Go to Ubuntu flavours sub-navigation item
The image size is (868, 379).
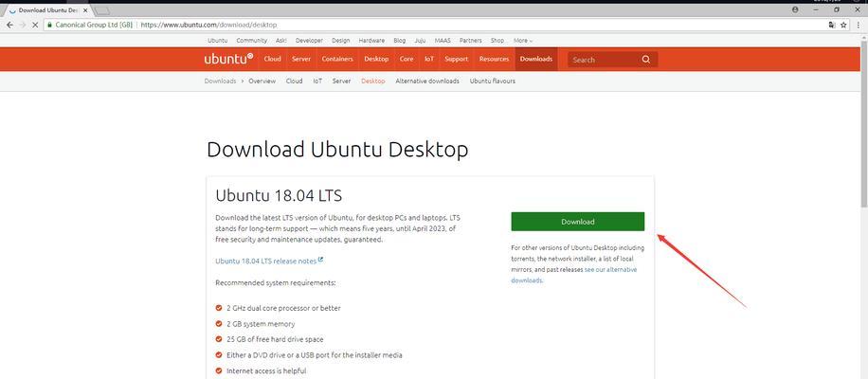493,81
